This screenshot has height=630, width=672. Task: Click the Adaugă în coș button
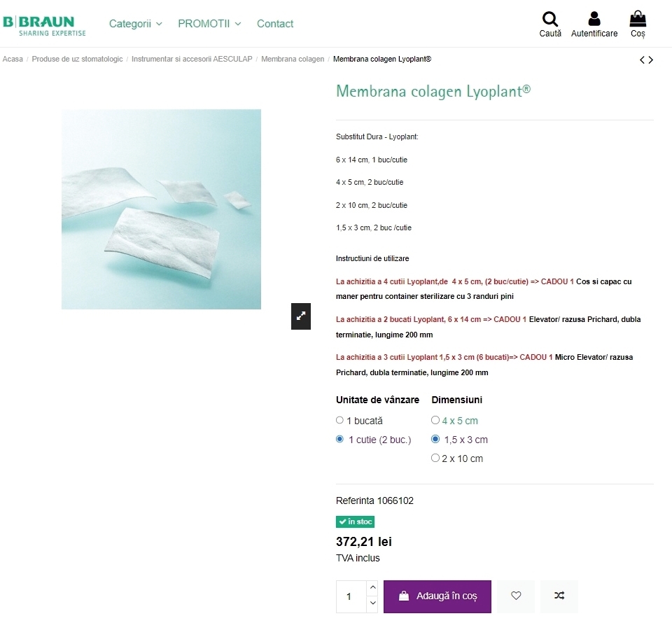[x=437, y=596]
